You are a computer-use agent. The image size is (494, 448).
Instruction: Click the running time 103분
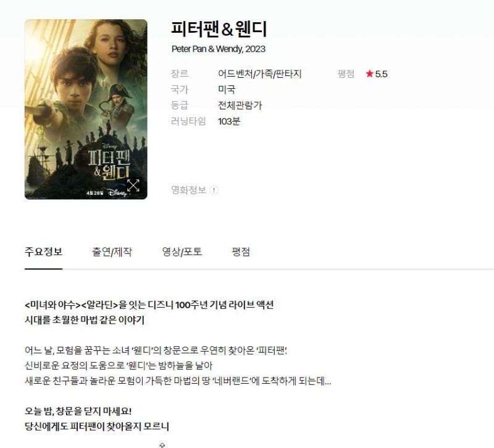point(229,121)
